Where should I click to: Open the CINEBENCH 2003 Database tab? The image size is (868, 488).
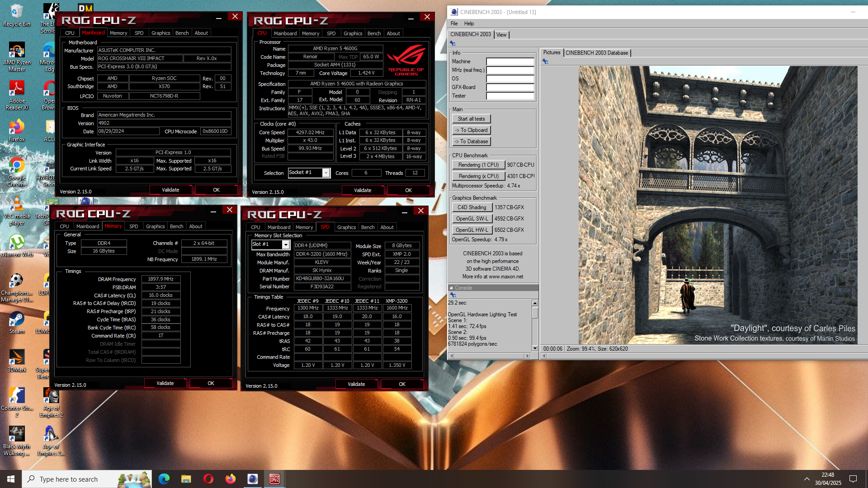pyautogui.click(x=597, y=53)
